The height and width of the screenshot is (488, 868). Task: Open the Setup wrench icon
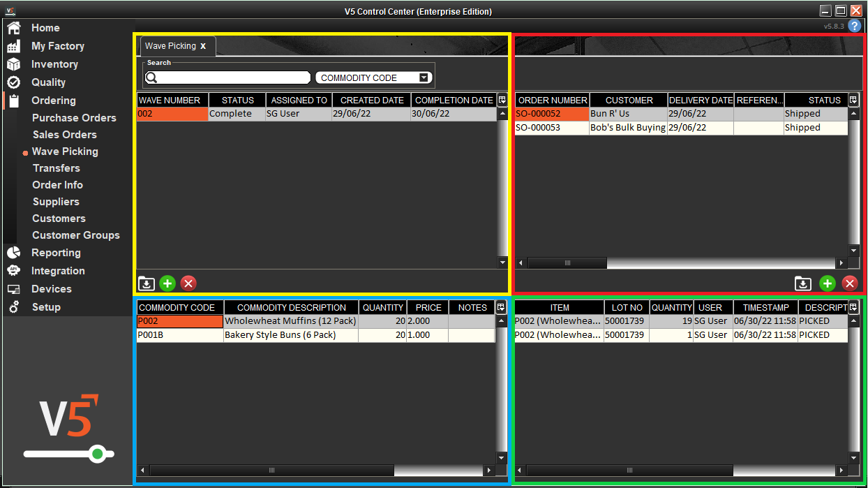click(13, 306)
